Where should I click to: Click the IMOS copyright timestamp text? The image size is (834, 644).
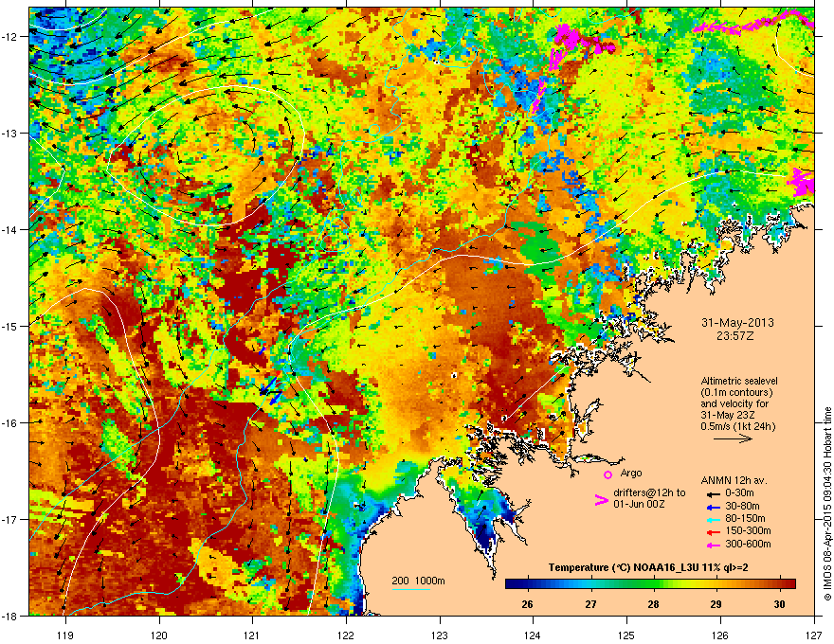point(827,504)
